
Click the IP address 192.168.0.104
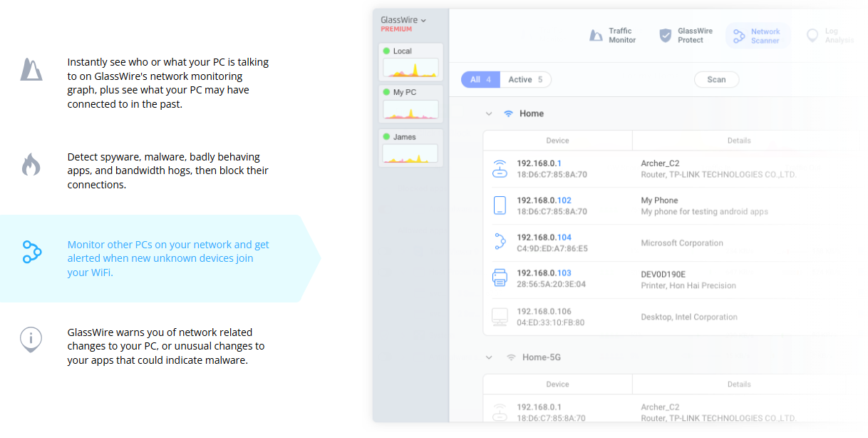tap(544, 238)
